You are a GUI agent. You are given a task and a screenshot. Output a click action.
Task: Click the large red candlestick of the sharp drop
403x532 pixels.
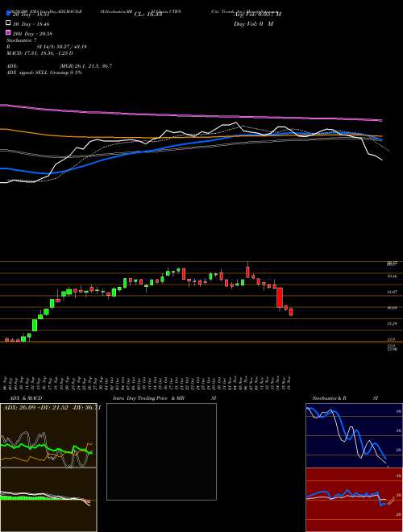tap(280, 297)
